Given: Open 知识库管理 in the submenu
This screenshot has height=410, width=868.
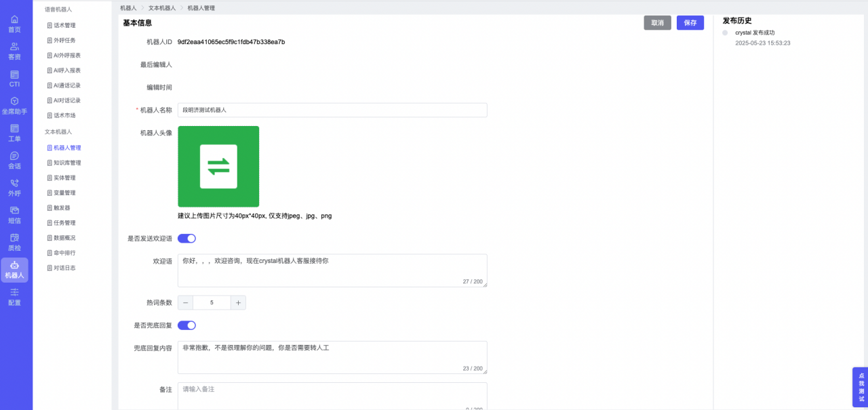Looking at the screenshot, I should coord(67,163).
